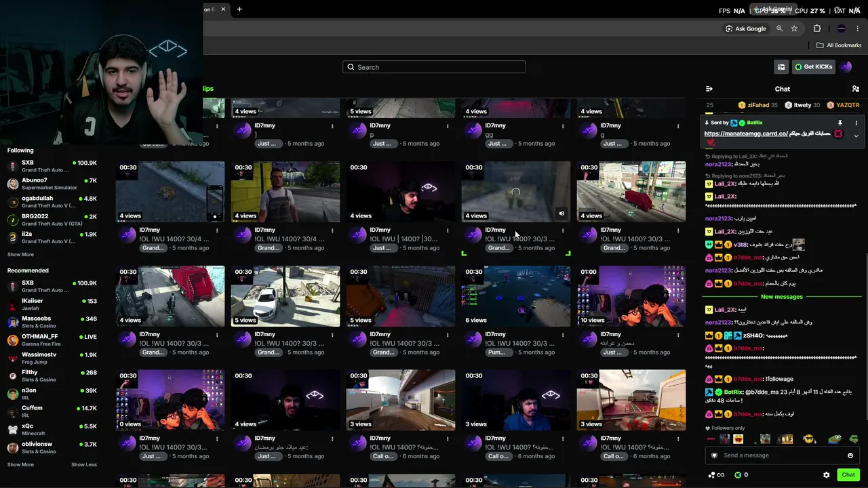The image size is (868, 488).
Task: Unmute the hovered clip via speaker icon
Action: [x=561, y=214]
